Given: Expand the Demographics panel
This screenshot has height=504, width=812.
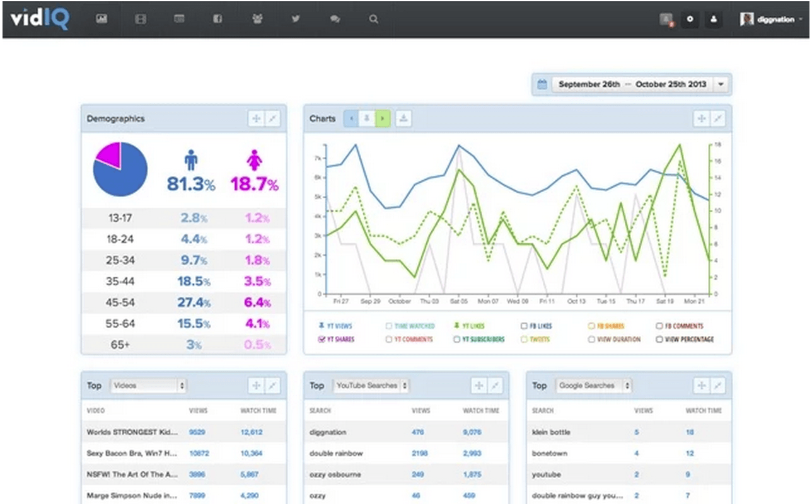Looking at the screenshot, I should pos(272,118).
